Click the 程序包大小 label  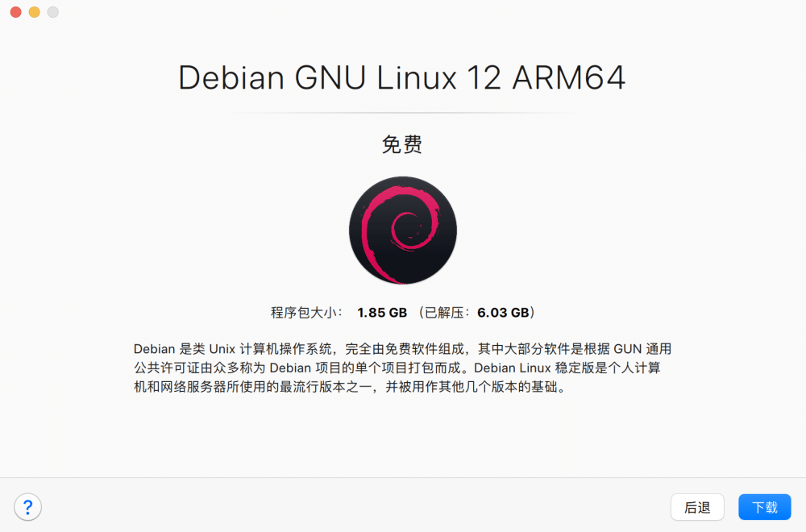click(306, 313)
